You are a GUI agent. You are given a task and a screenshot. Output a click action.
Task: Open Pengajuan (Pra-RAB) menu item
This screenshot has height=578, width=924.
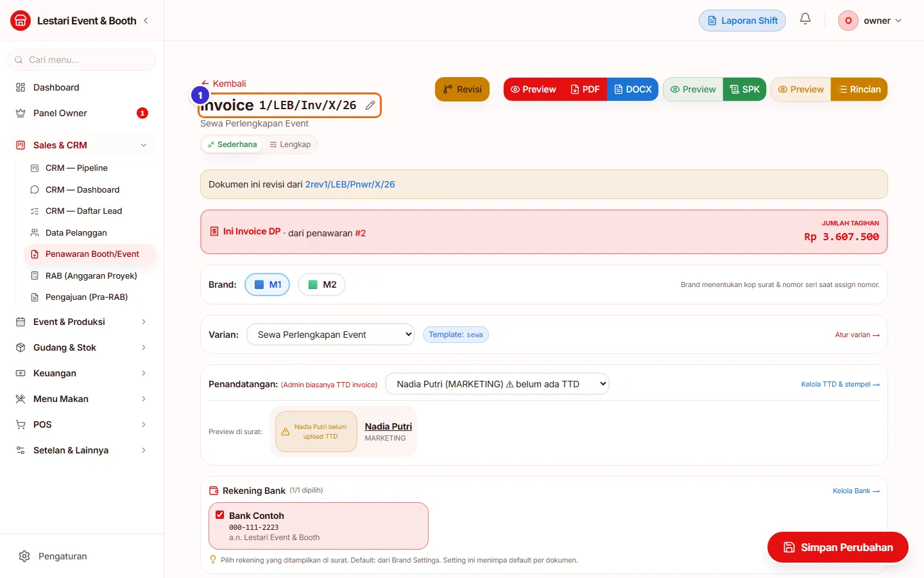click(90, 297)
